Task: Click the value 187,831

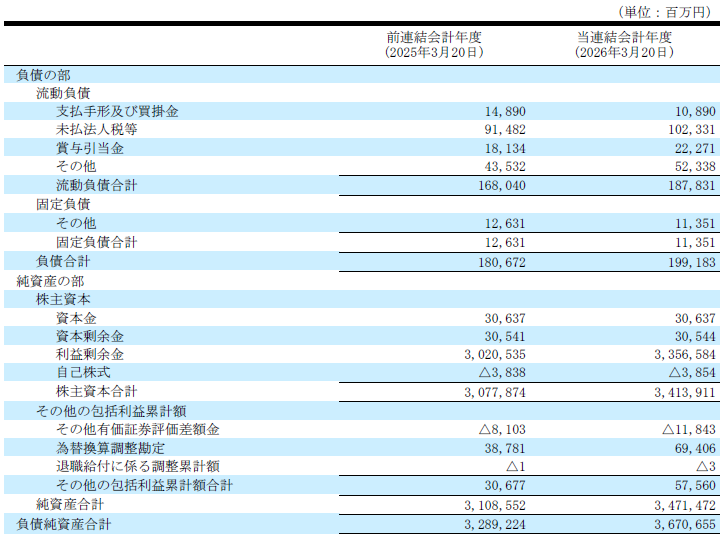Action: pyautogui.click(x=692, y=186)
